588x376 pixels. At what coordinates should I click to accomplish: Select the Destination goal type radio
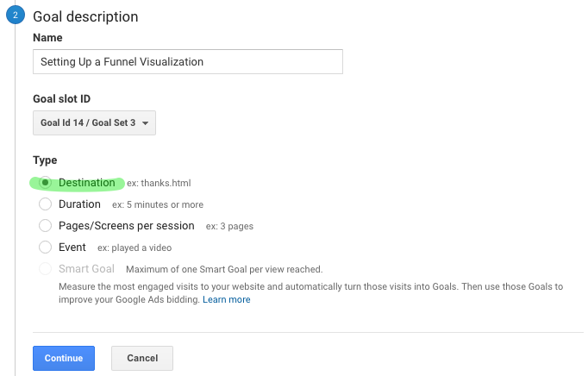tap(45, 183)
